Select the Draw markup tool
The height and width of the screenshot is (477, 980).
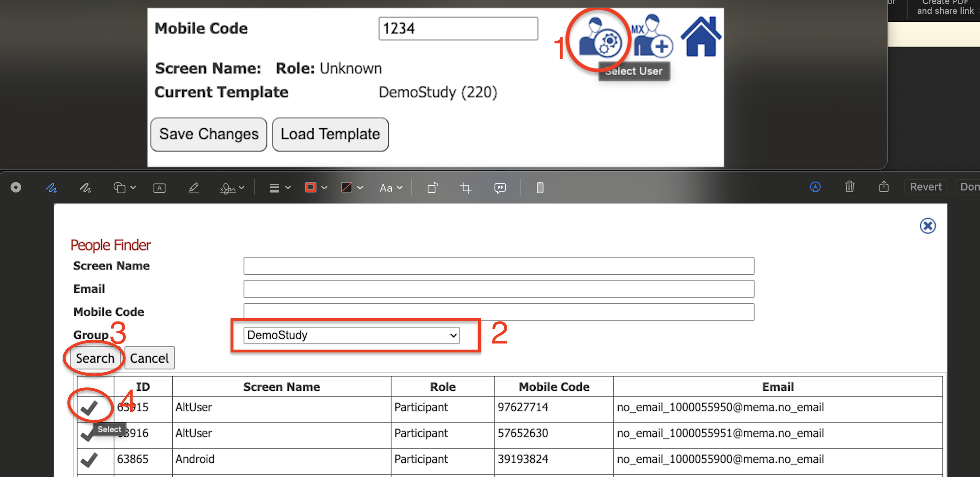click(x=85, y=188)
